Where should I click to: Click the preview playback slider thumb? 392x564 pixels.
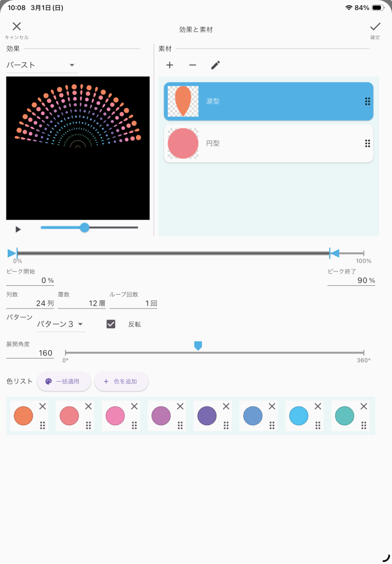click(x=84, y=227)
